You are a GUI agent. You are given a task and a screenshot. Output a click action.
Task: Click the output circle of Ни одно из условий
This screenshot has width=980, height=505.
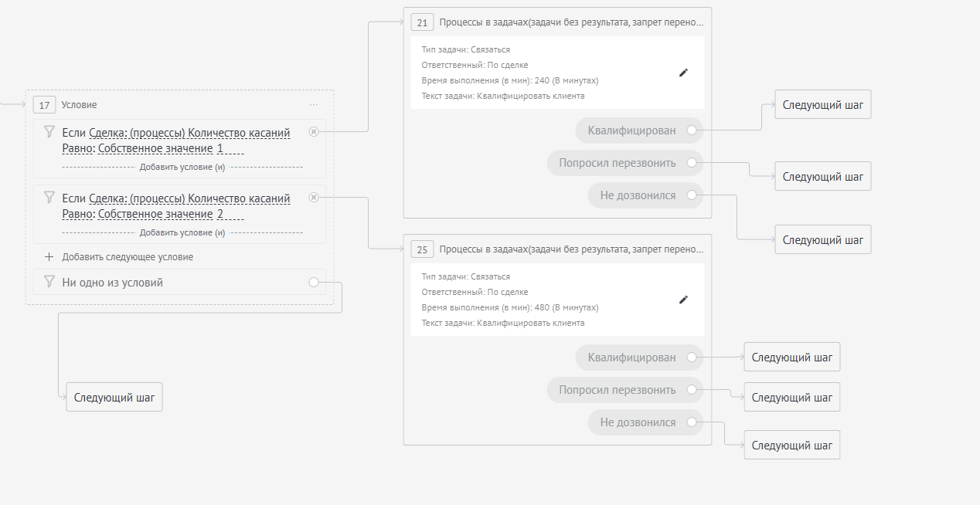[313, 283]
